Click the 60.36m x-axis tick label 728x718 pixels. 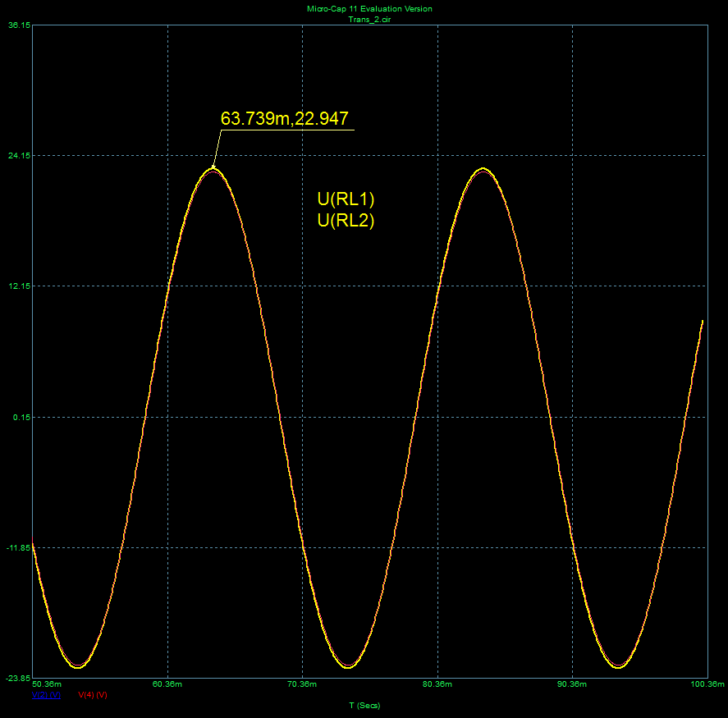click(x=167, y=684)
